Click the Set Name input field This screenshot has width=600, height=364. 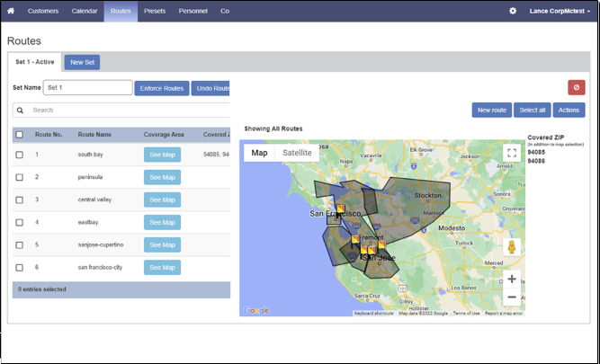click(x=87, y=88)
